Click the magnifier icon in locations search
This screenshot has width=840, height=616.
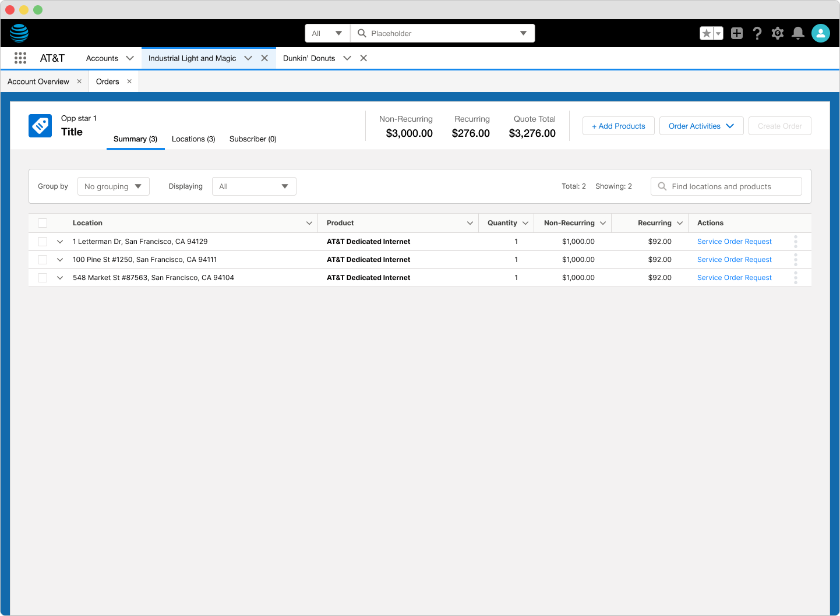point(662,186)
